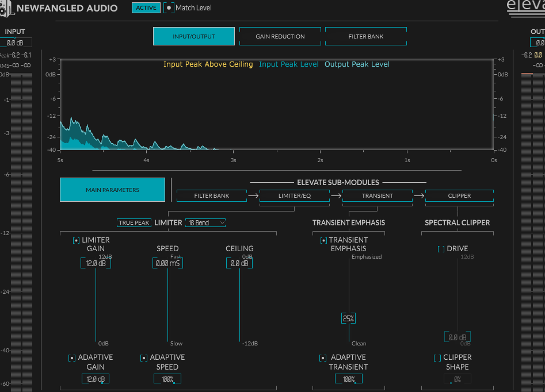Toggle the ADAPTIVE GAIN checkbox

tap(72, 358)
